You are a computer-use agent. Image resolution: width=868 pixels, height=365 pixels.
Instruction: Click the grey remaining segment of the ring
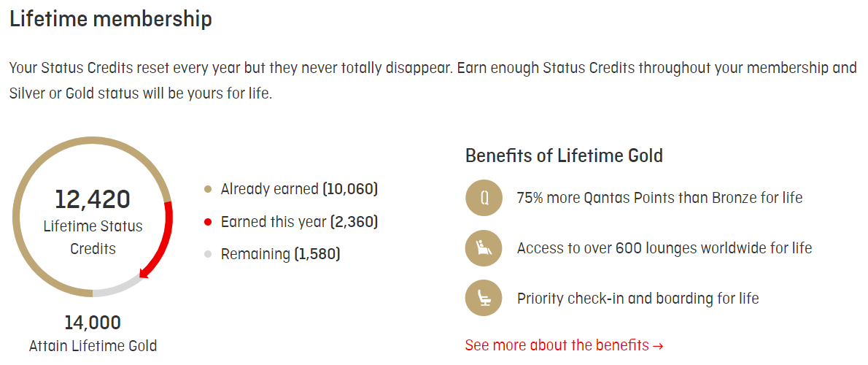(x=115, y=289)
